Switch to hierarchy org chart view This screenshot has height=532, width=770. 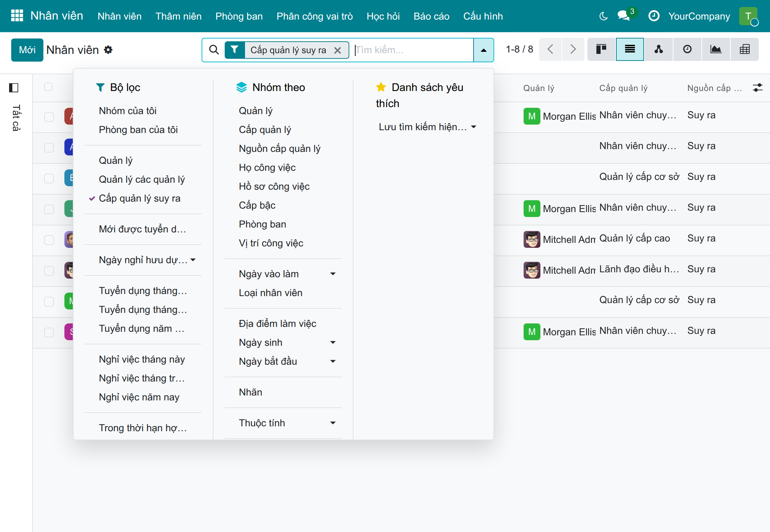(x=658, y=49)
